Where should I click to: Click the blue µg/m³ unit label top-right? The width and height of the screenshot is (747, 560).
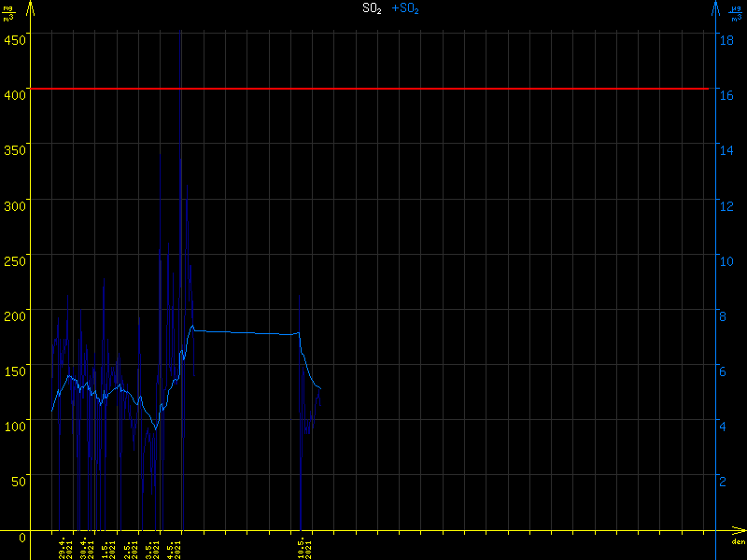pyautogui.click(x=737, y=12)
